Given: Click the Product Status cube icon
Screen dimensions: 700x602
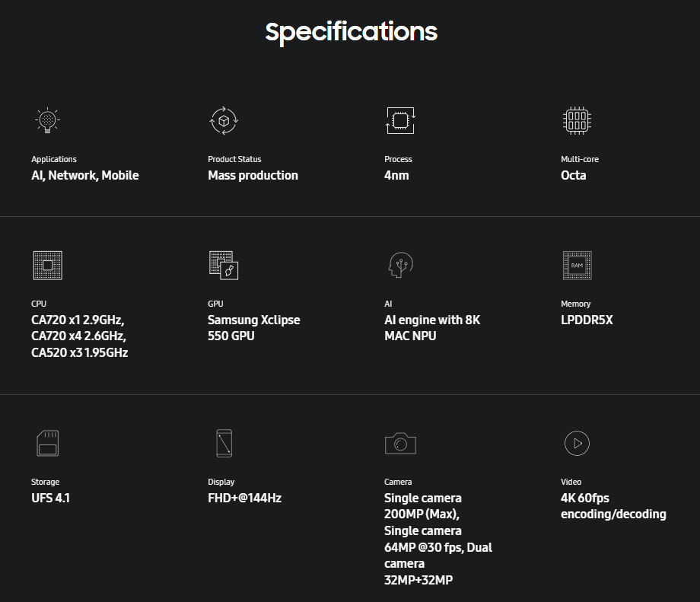Looking at the screenshot, I should (224, 120).
